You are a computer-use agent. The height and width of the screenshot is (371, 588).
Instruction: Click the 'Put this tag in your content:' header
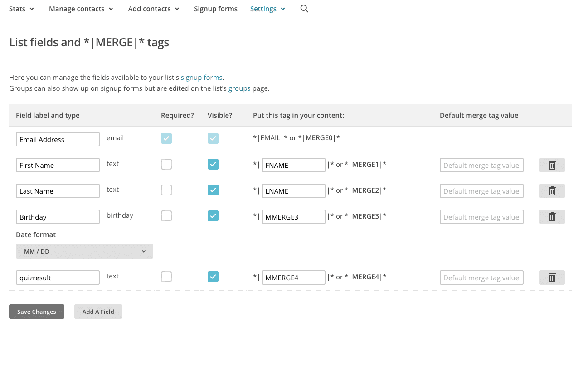pos(298,115)
